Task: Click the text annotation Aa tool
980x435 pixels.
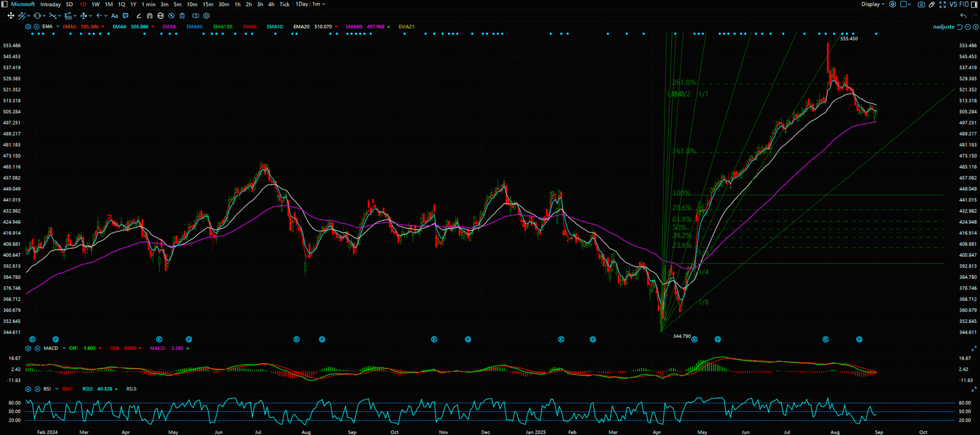Action: (x=115, y=16)
